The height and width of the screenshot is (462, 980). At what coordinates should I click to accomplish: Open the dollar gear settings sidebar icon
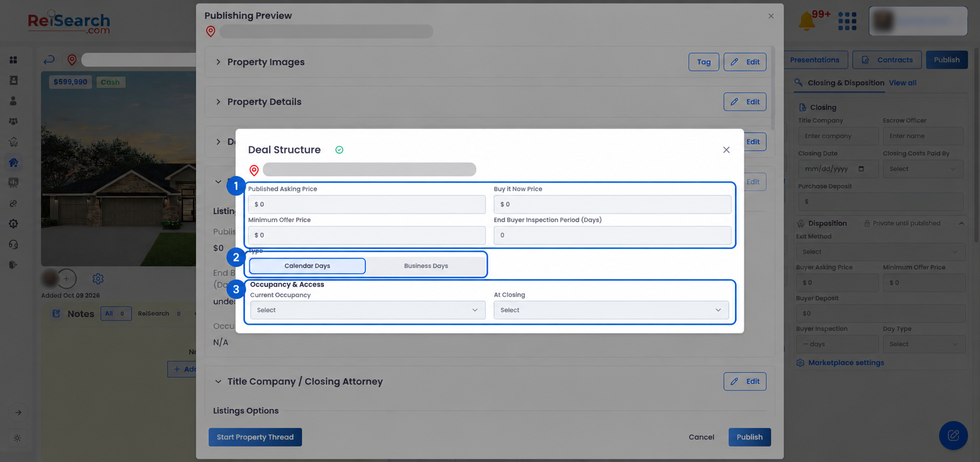pyautogui.click(x=13, y=224)
